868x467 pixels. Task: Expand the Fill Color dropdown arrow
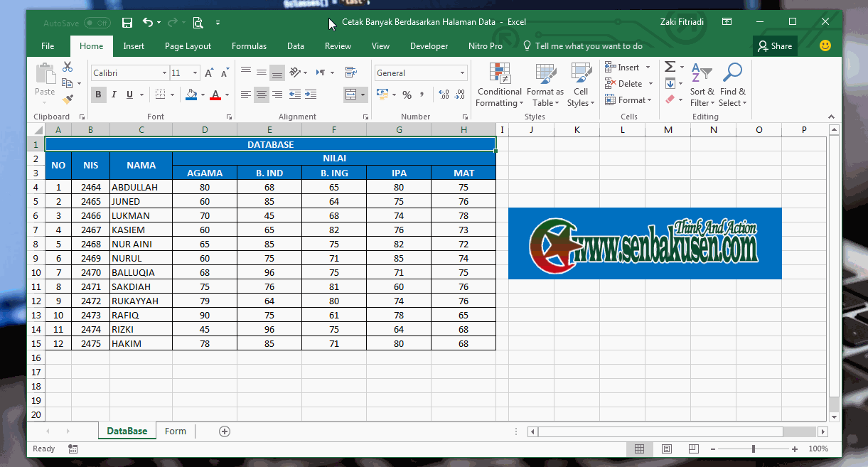click(x=201, y=94)
